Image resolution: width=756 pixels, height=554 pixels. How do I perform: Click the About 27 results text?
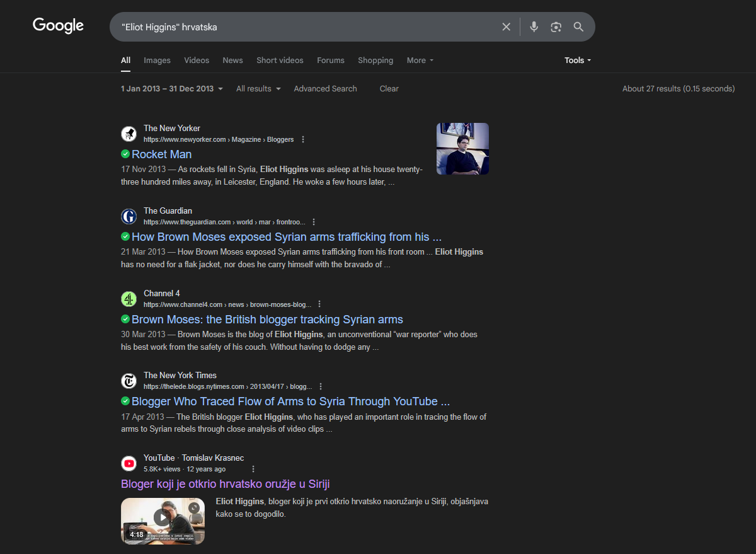pos(679,89)
